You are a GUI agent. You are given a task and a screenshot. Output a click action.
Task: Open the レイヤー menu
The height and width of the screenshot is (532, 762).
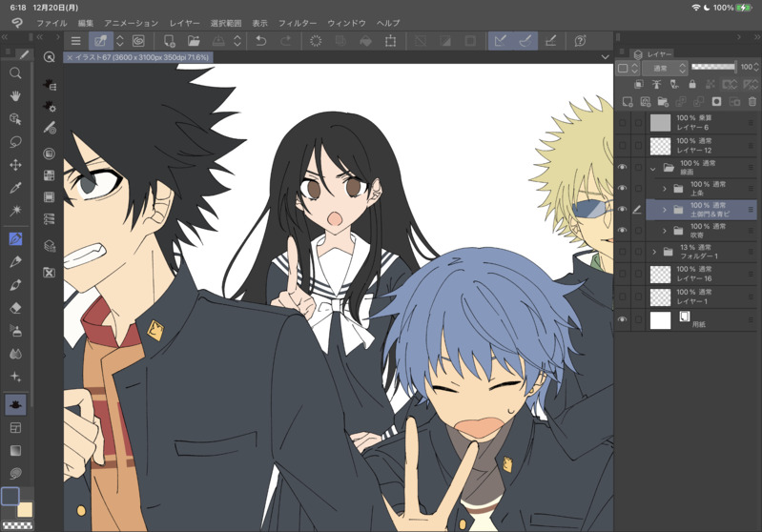point(185,23)
